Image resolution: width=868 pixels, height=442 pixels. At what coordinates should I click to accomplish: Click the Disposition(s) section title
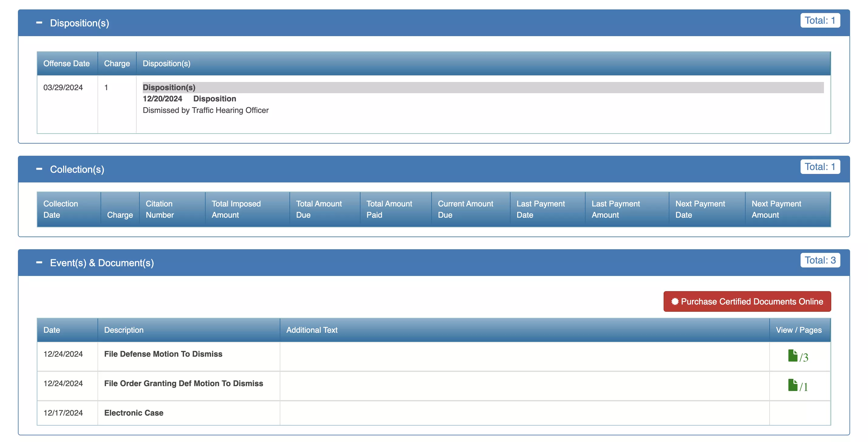point(80,23)
